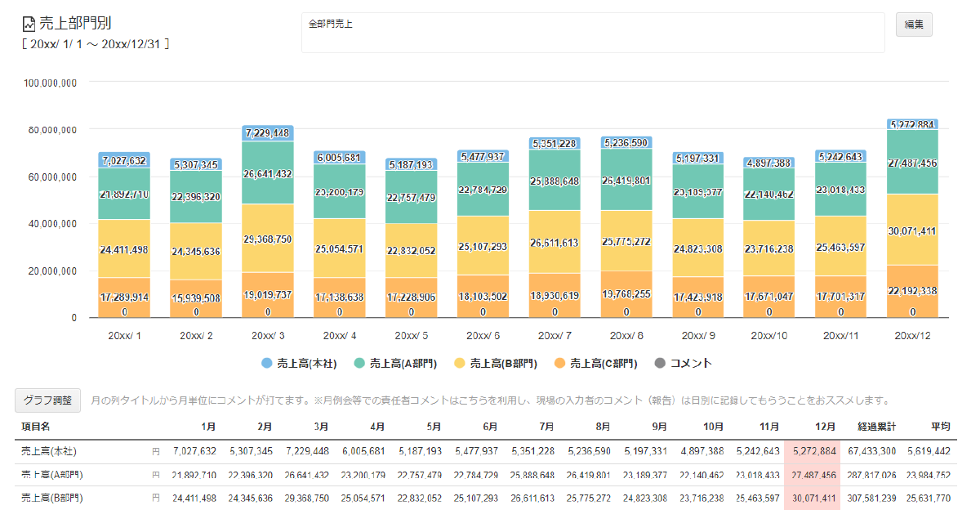This screenshot has height=510, width=980.
Task: Click the B部門 average value 25,631,770
Action: 927,498
